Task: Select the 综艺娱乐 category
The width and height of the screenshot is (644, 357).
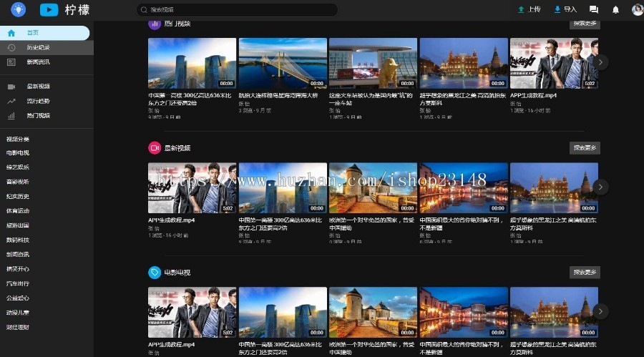Action: [x=18, y=167]
